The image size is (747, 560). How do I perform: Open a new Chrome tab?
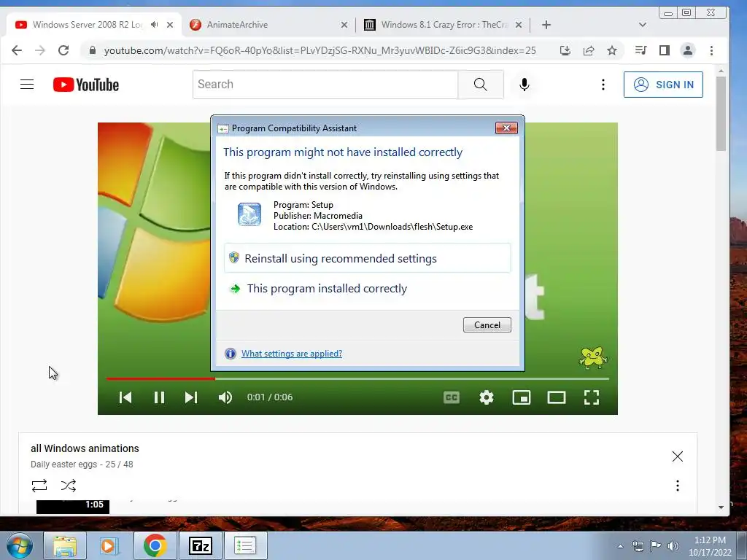pos(546,25)
